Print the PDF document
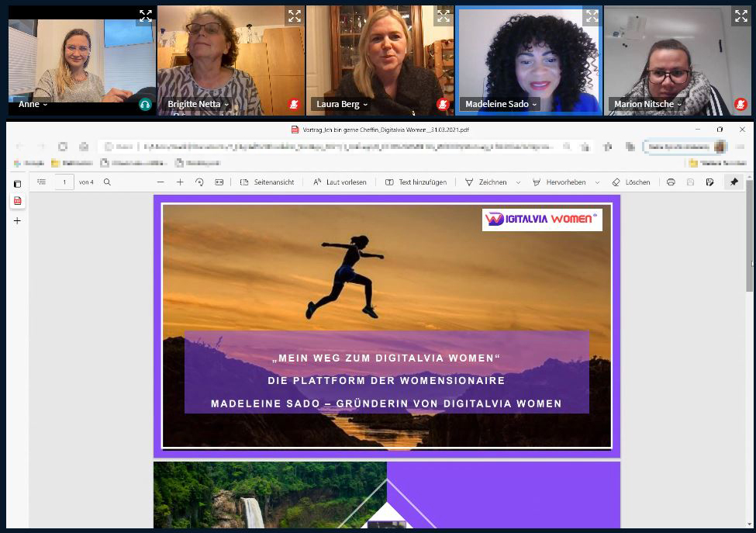The image size is (756, 533). pyautogui.click(x=671, y=182)
